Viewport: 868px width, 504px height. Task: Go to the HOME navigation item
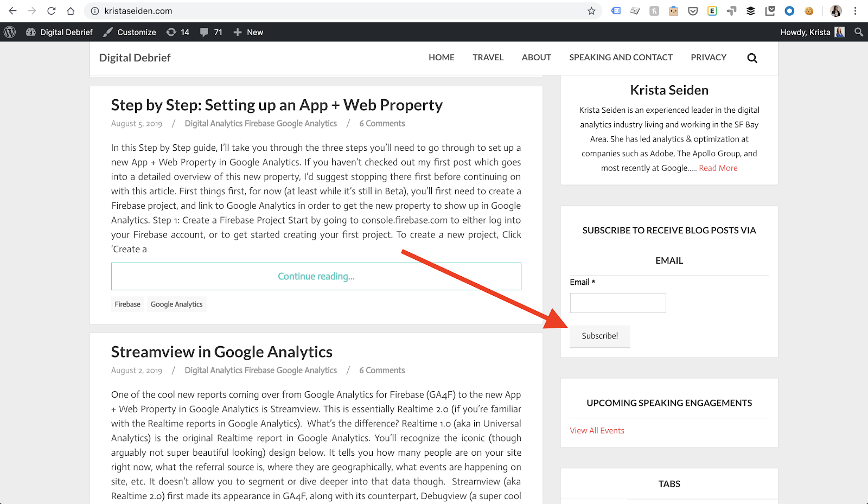point(442,58)
